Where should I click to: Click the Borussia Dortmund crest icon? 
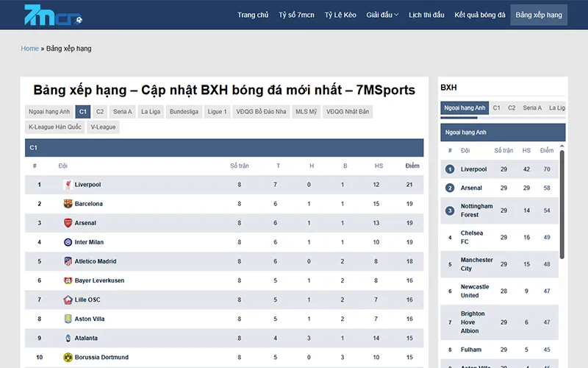[68, 358]
